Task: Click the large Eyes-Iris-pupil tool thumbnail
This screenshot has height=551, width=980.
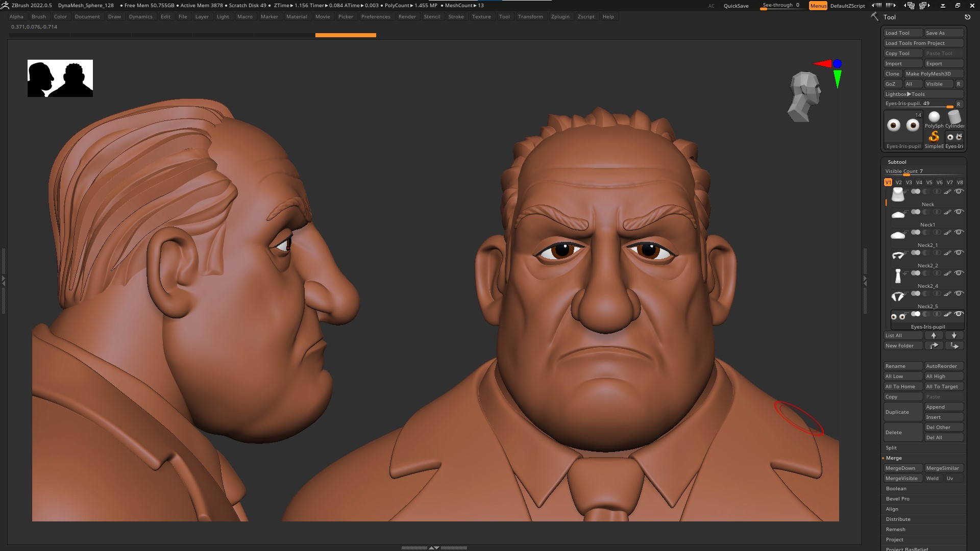Action: 903,129
